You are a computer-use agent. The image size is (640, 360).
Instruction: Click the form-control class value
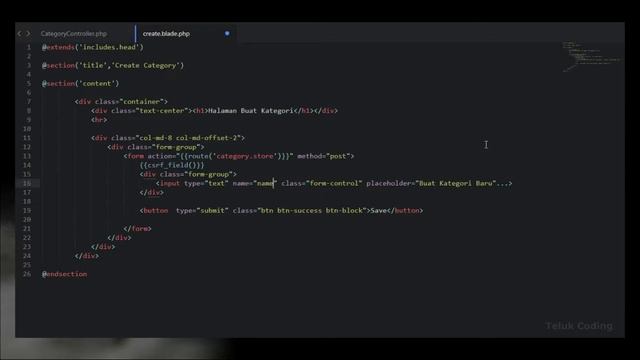(x=333, y=183)
